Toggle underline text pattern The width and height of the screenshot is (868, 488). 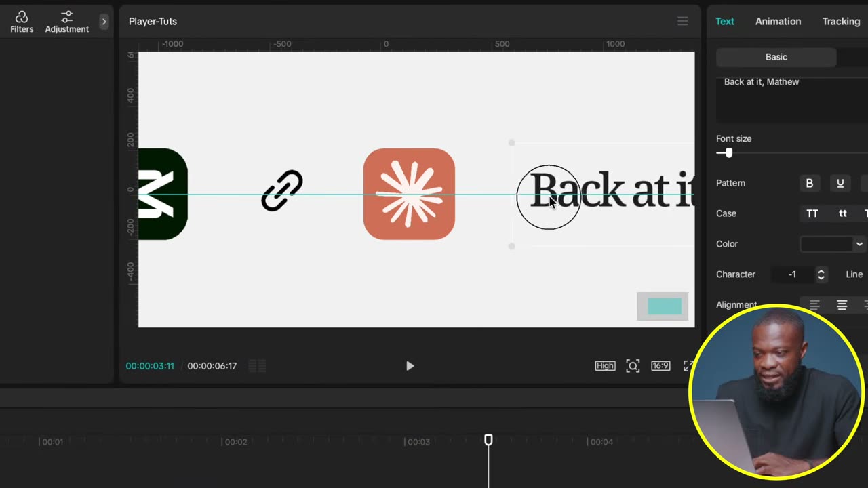pos(840,183)
